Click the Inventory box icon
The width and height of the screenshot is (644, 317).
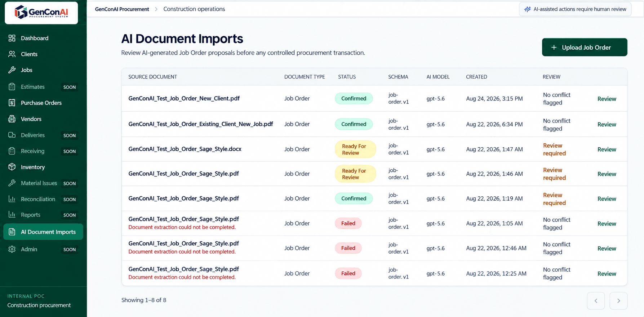pos(12,167)
